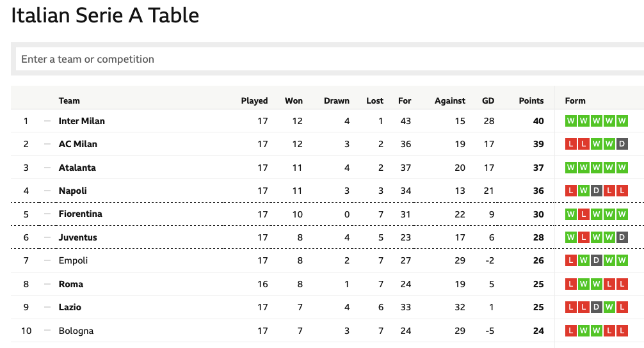Click Inter Milan's position movement dash icon
644x348 pixels.
coord(47,121)
